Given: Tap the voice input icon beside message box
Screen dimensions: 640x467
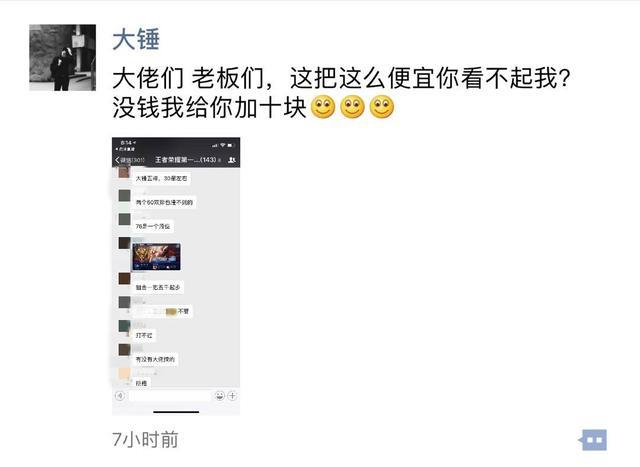Looking at the screenshot, I should pyautogui.click(x=120, y=396).
